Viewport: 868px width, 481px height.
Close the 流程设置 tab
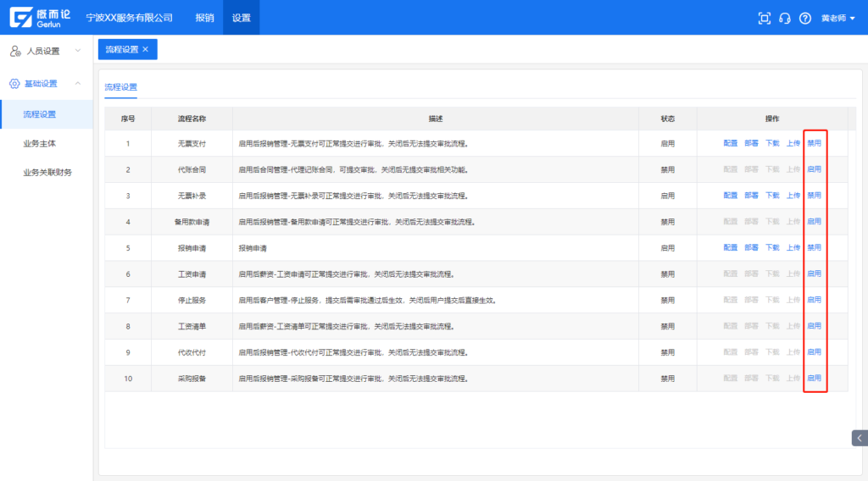[146, 49]
